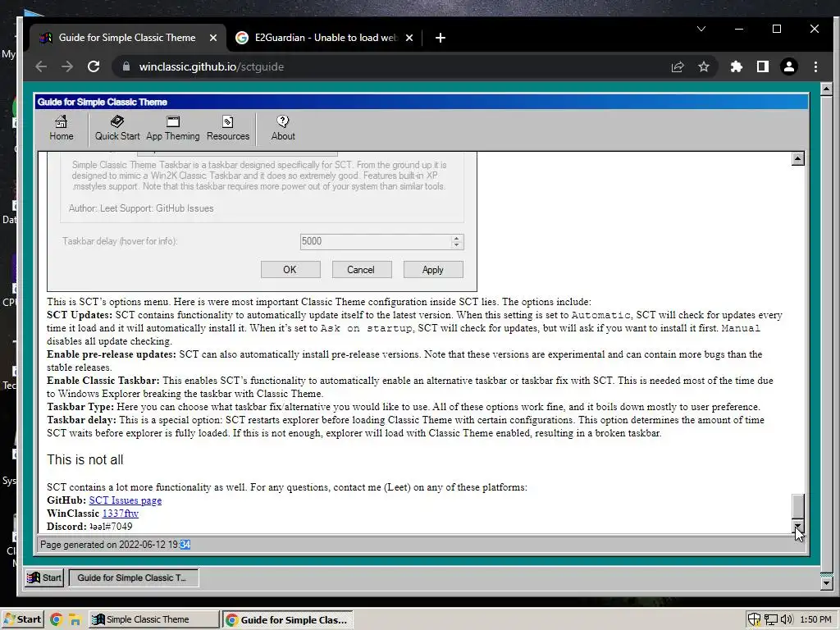Open file explorer quick launch icon

click(75, 620)
